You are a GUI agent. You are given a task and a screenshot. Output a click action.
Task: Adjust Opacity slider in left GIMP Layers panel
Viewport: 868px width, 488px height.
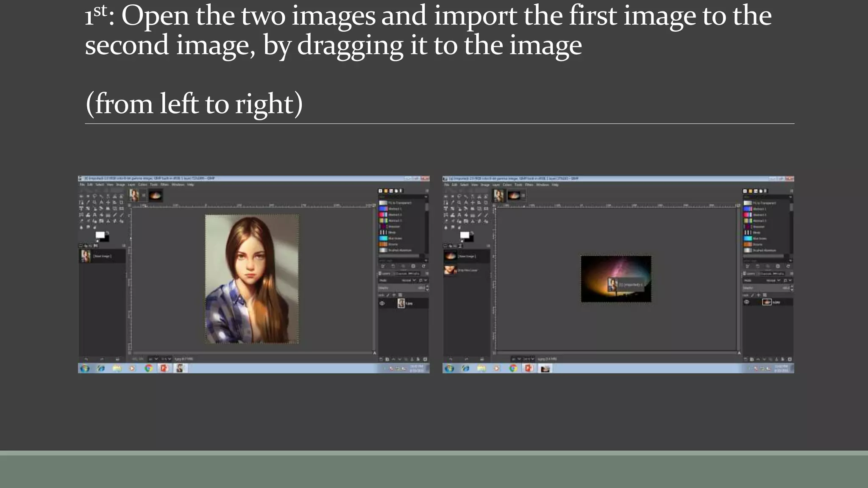[403, 288]
